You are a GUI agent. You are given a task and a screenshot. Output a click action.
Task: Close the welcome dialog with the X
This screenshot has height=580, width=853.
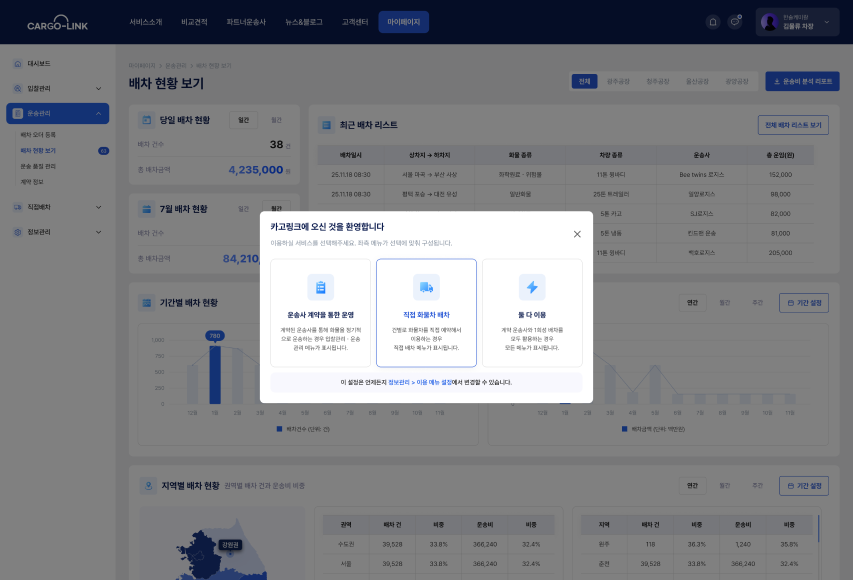pyautogui.click(x=577, y=234)
